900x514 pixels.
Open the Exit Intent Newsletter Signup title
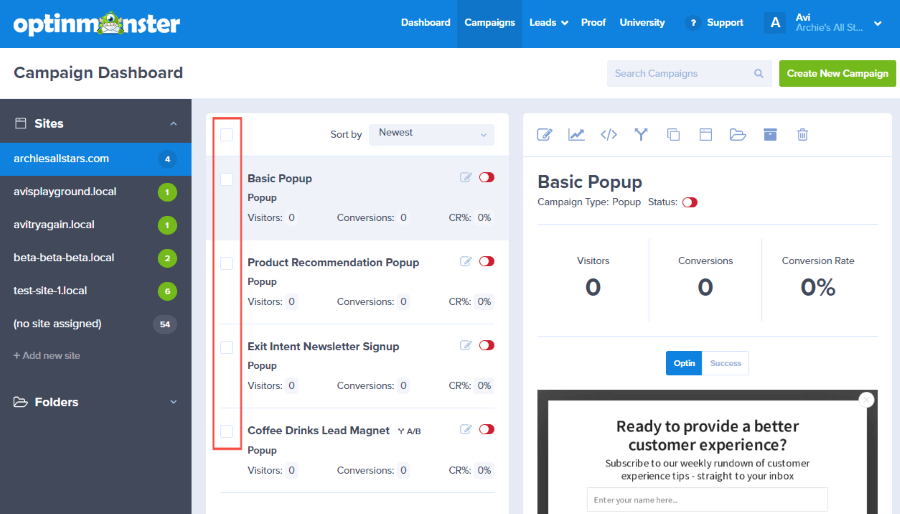tap(323, 346)
